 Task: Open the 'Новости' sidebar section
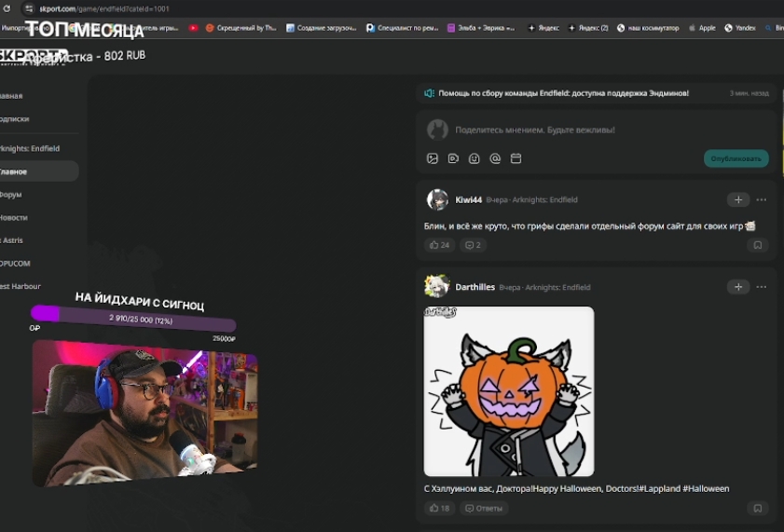pos(14,217)
